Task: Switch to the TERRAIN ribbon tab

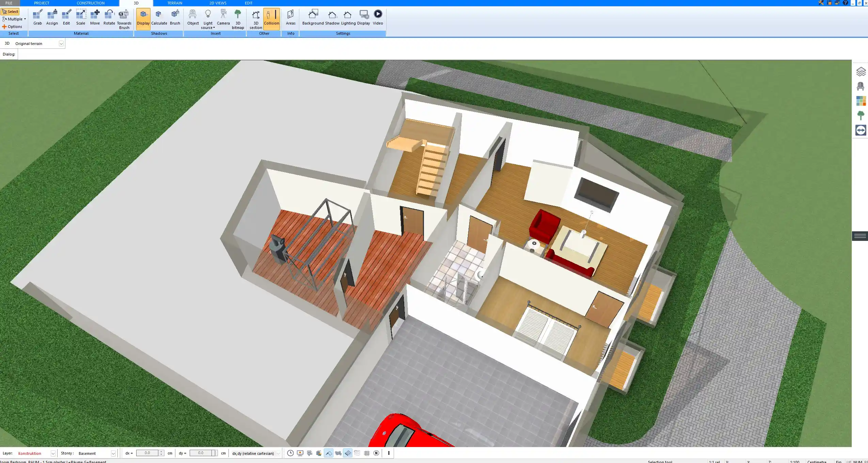Action: (175, 3)
